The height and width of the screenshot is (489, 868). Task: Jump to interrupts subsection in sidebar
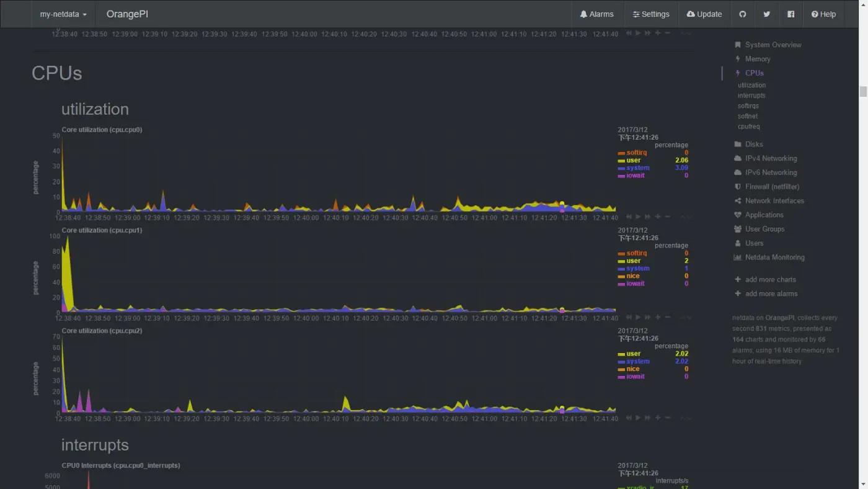pos(751,96)
